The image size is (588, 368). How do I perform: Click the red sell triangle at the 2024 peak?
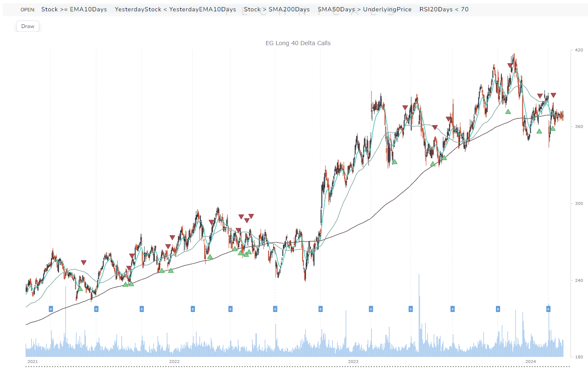(x=510, y=65)
